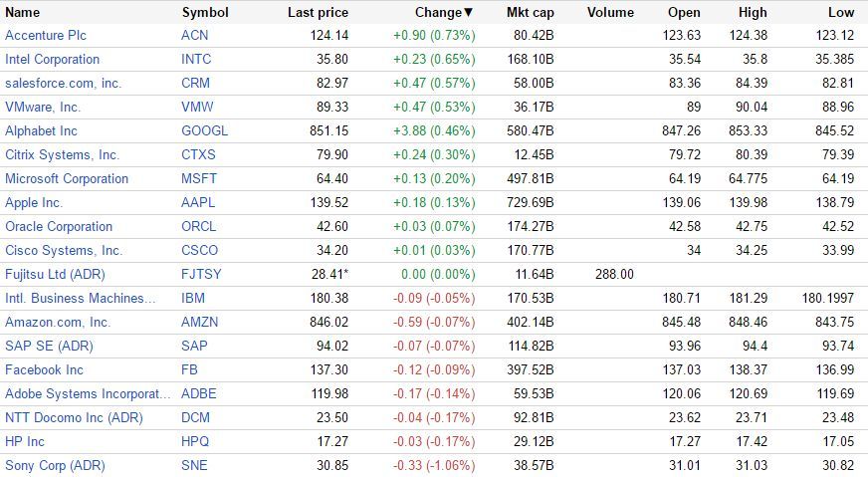Open the Oracle Corporation link
The image size is (868, 477).
coord(59,226)
